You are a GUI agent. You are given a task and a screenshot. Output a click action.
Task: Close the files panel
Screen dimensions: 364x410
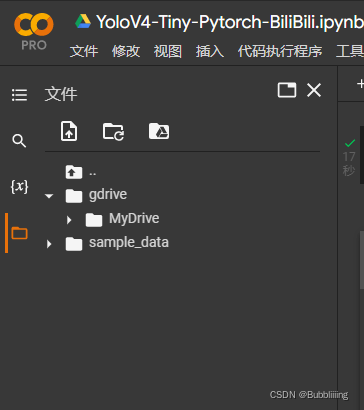pyautogui.click(x=314, y=90)
